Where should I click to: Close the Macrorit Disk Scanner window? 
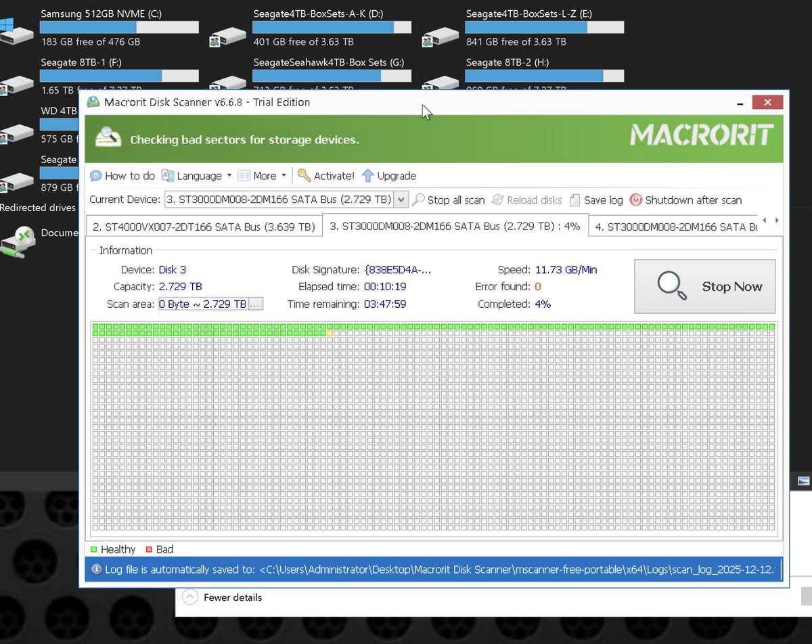767,103
